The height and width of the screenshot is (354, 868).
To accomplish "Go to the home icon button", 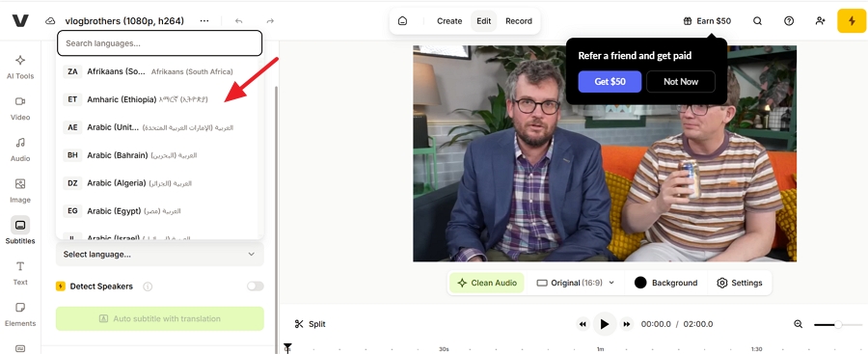I will tap(402, 21).
